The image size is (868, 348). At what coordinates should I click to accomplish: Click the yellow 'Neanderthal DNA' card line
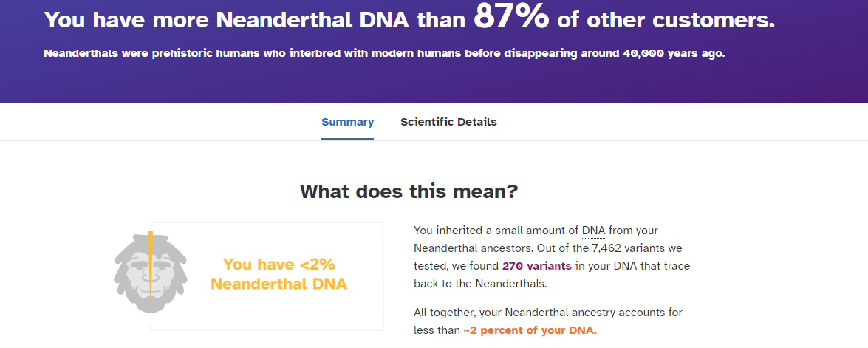click(279, 284)
